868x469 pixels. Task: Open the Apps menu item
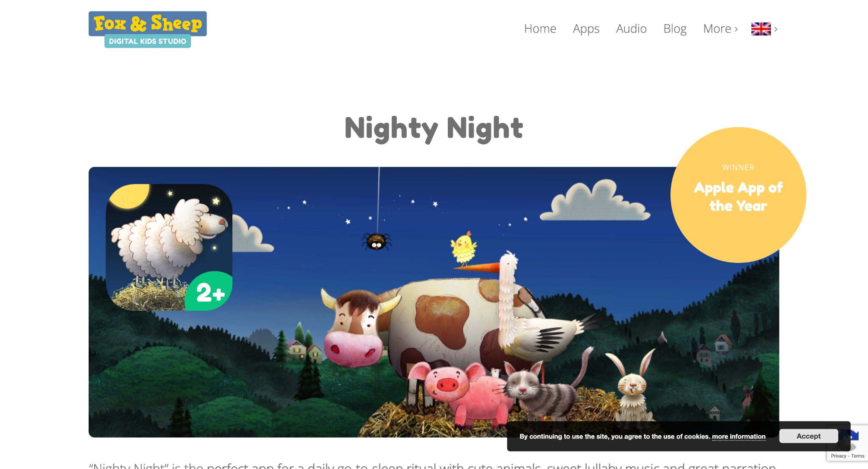pyautogui.click(x=586, y=28)
